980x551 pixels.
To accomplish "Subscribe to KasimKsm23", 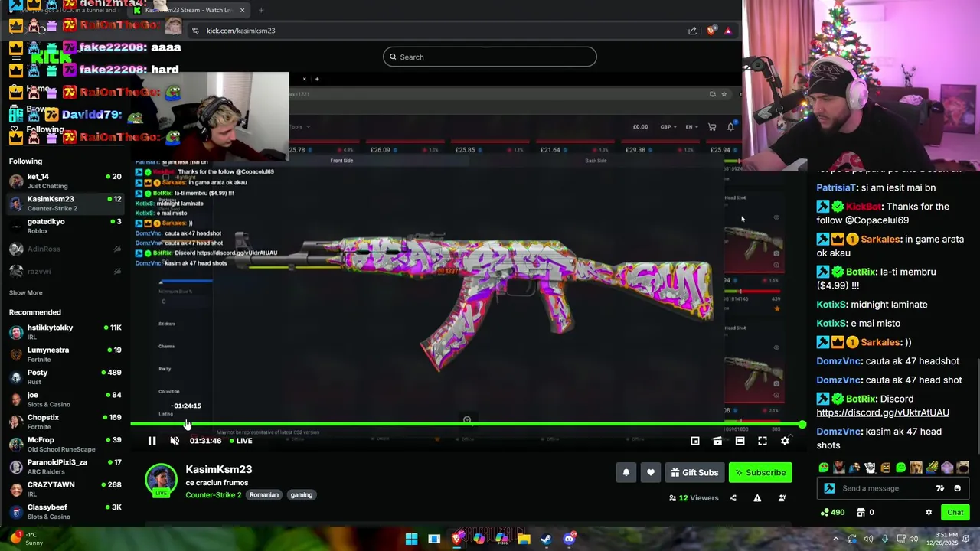I will tap(760, 473).
